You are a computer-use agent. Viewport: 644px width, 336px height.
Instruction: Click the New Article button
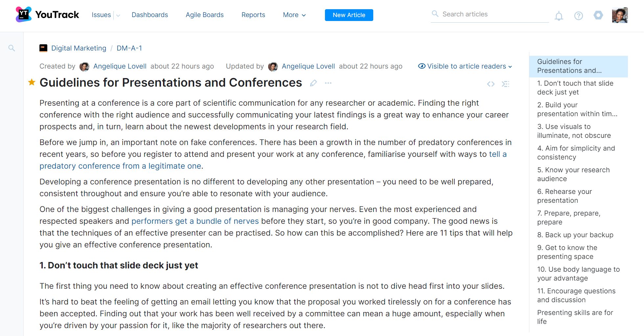pos(349,15)
